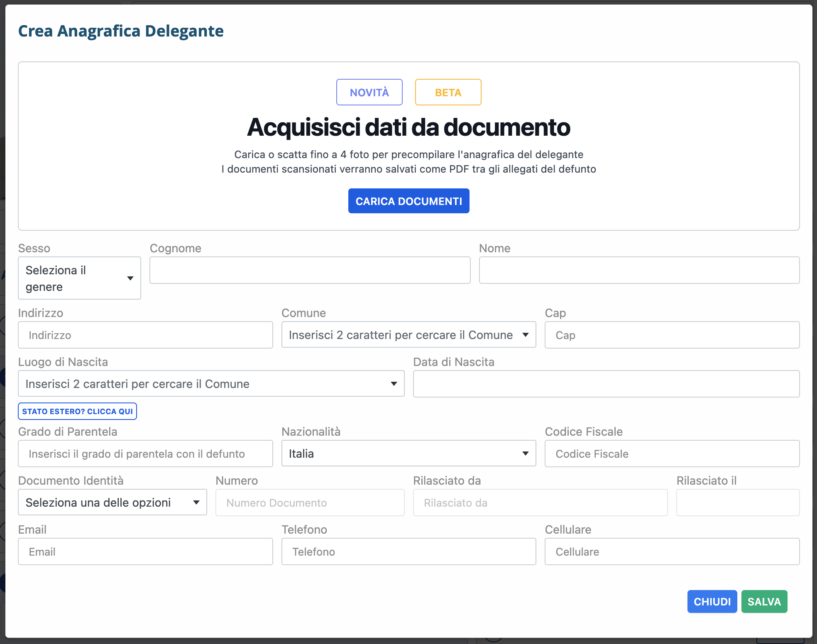Open the Sesso gender dropdown
This screenshot has height=644, width=817.
point(79,278)
